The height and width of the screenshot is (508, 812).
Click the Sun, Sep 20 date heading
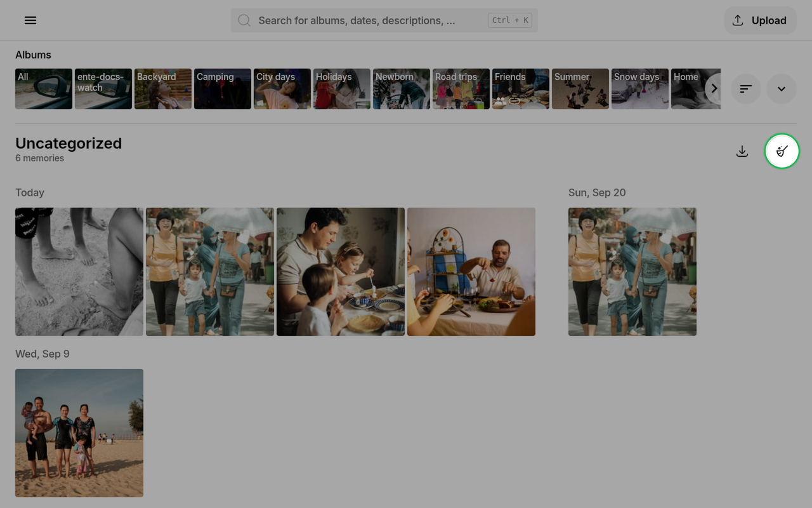[x=597, y=192]
